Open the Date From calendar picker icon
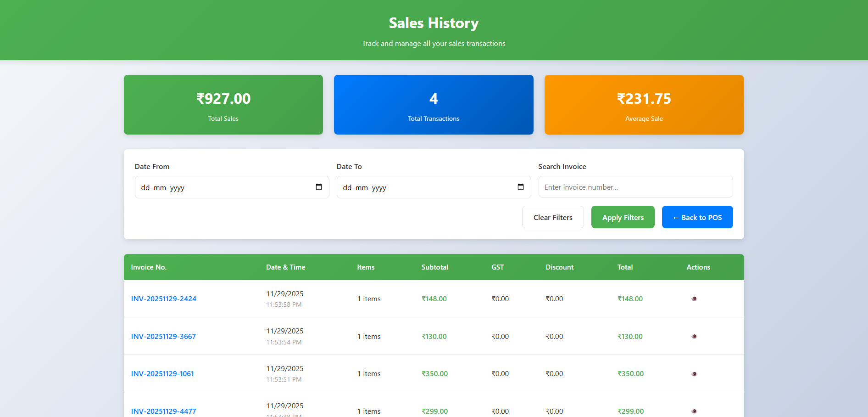This screenshot has height=417, width=868. coord(319,187)
